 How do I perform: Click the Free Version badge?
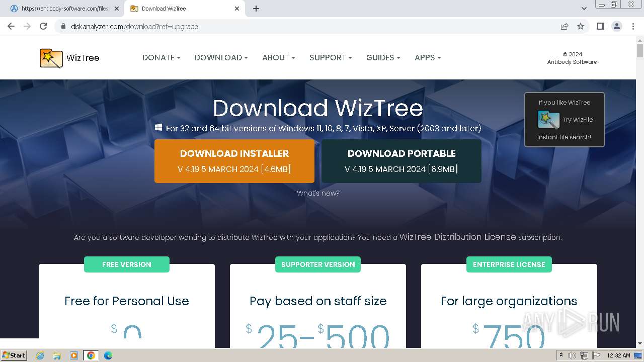tap(127, 264)
